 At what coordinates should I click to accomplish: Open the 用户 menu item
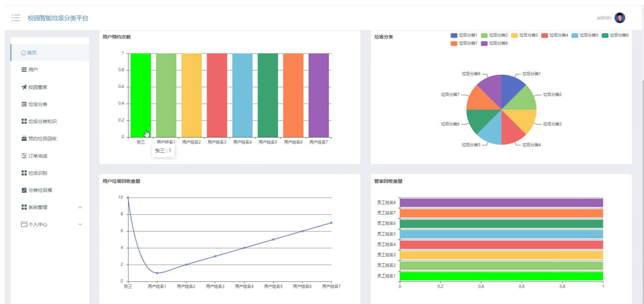pyautogui.click(x=50, y=70)
